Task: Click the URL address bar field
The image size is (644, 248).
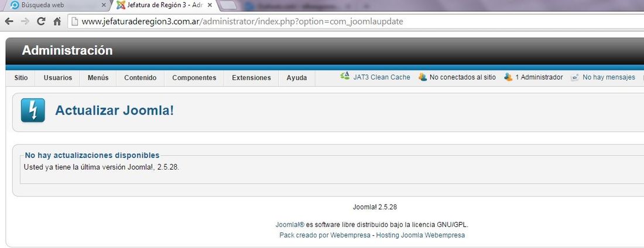Action: [357, 22]
